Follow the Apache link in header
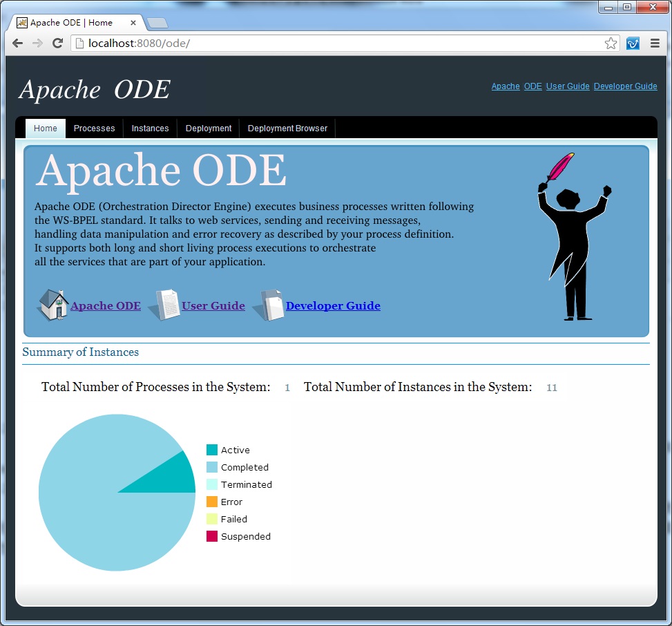This screenshot has height=626, width=672. click(x=506, y=86)
